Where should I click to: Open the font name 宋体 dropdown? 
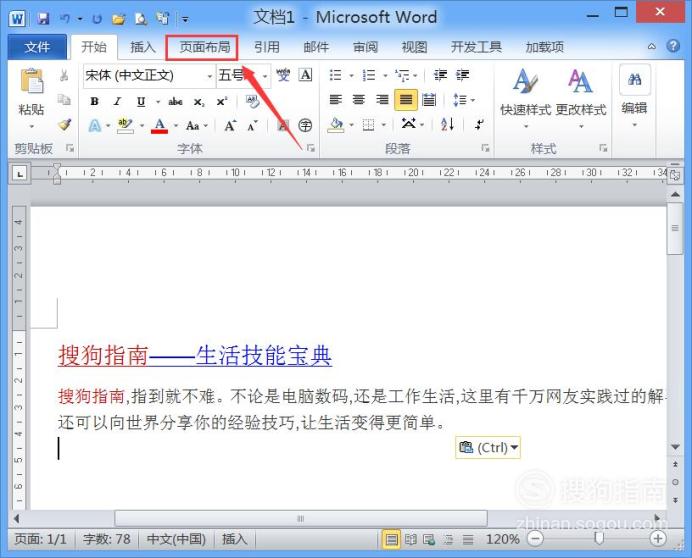tap(210, 76)
